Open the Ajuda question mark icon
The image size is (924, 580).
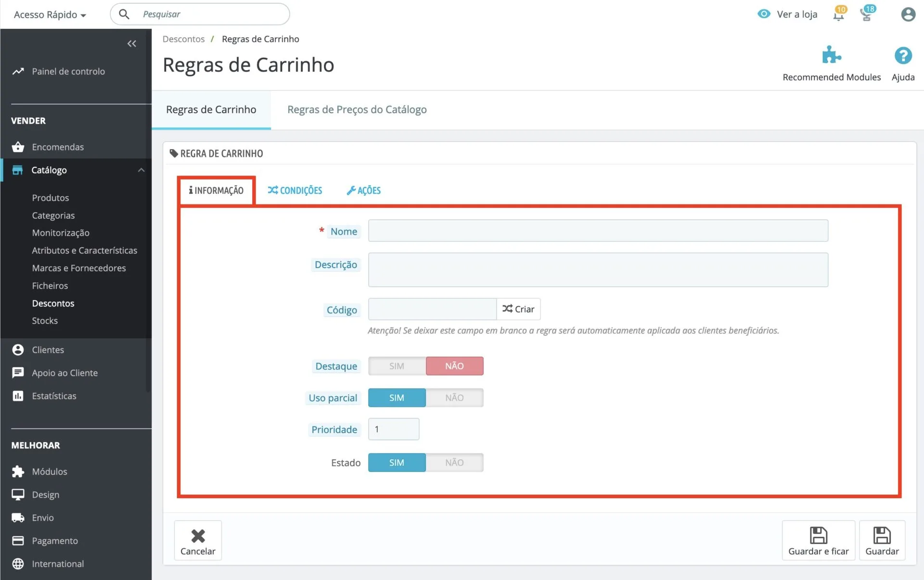pyautogui.click(x=903, y=56)
